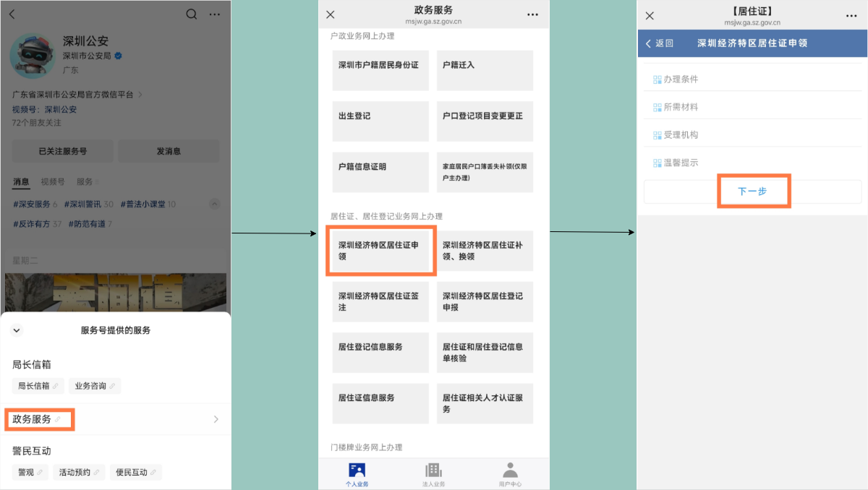Select 深圳市户籍居民身份证 service
Image resolution: width=868 pixels, height=490 pixels.
pyautogui.click(x=380, y=70)
